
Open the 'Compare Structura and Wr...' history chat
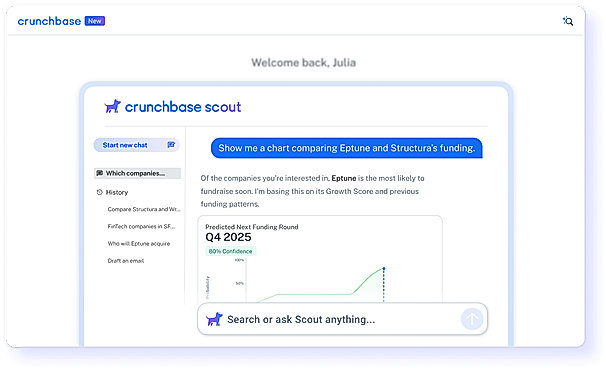(x=144, y=209)
